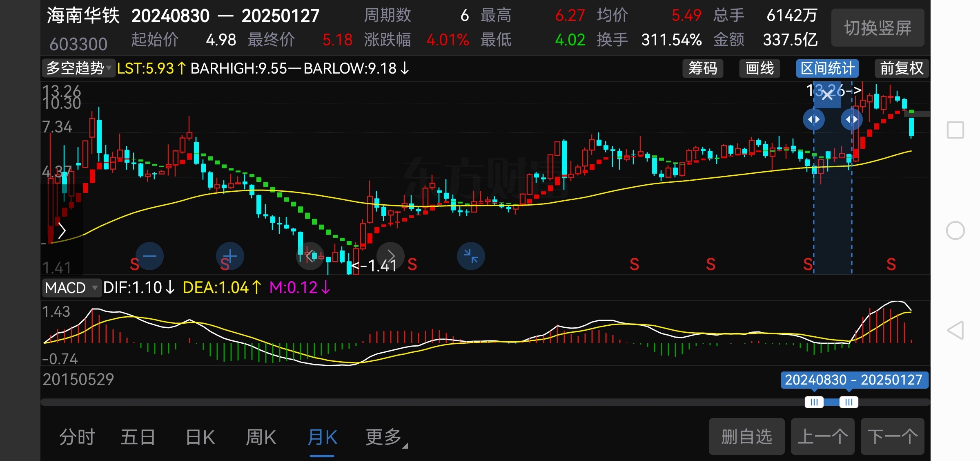Image resolution: width=980 pixels, height=461 pixels.
Task: Click the left timeline range slider handle
Action: pyautogui.click(x=814, y=402)
